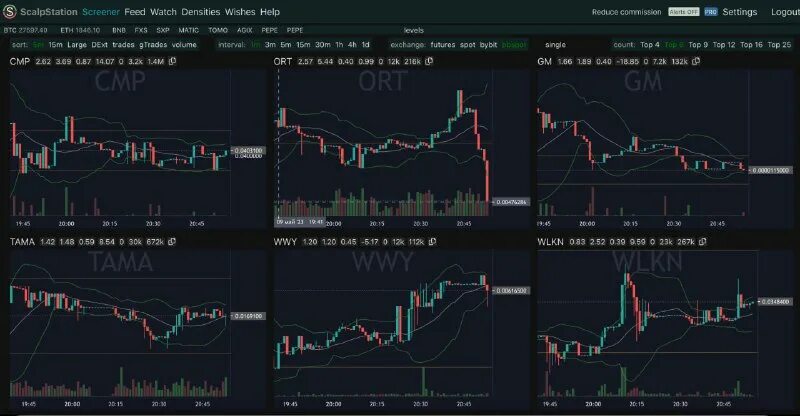This screenshot has width=800, height=416.
Task: Select FXS in the ticker bar
Action: 141,30
